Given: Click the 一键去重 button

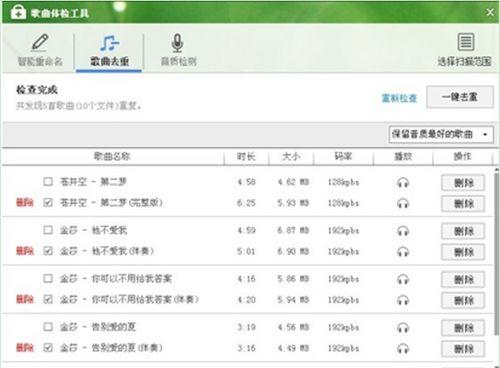Looking at the screenshot, I should tap(460, 97).
